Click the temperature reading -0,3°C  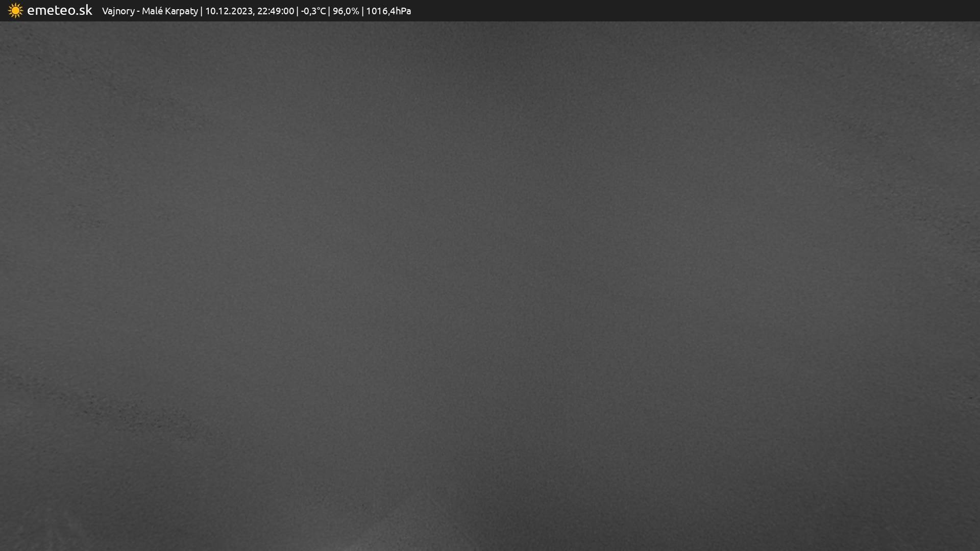pos(313,11)
